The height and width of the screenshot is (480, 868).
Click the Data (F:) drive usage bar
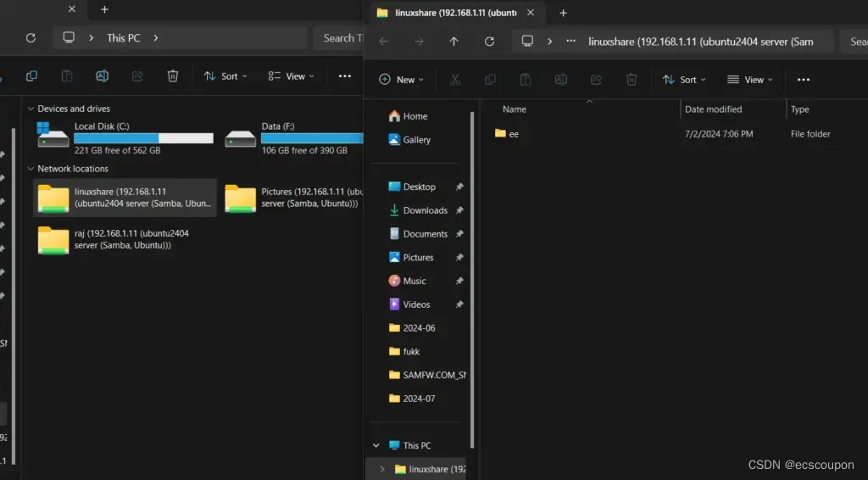pyautogui.click(x=312, y=138)
